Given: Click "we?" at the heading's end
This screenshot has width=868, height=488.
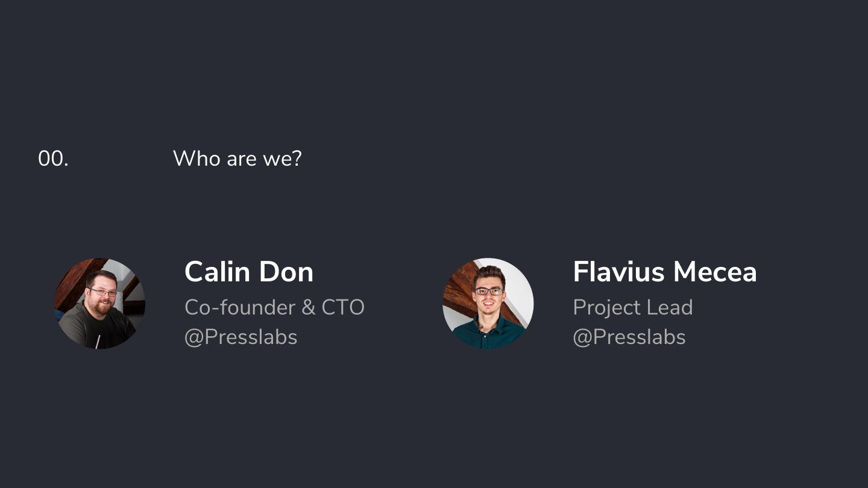Looking at the screenshot, I should [x=282, y=159].
